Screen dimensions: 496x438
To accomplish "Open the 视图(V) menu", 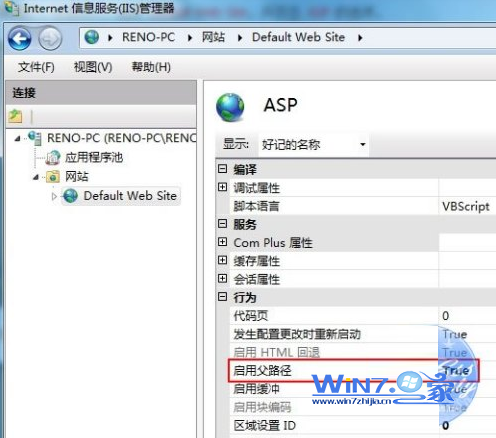I will [93, 67].
